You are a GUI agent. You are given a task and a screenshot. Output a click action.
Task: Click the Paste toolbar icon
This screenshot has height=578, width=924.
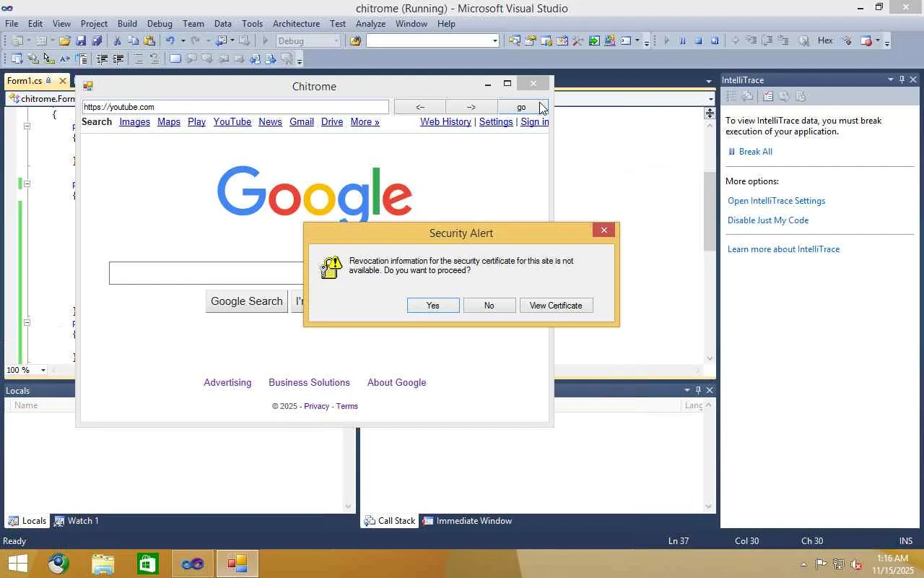(149, 41)
